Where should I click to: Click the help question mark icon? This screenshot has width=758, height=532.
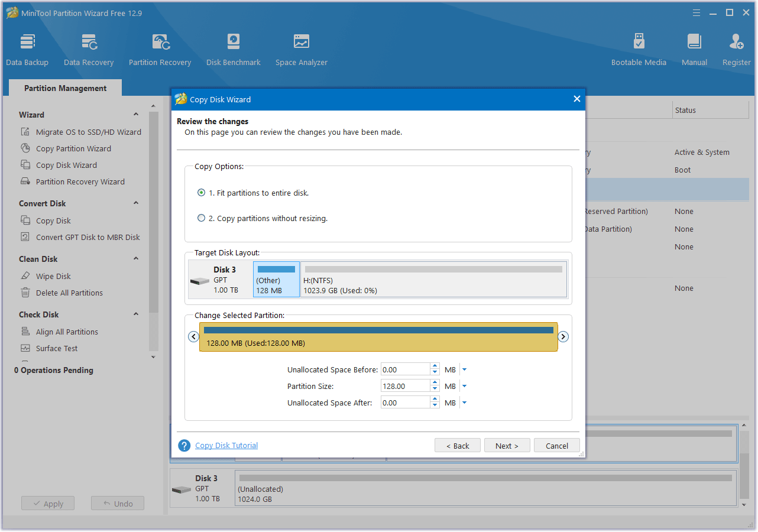[x=184, y=446]
